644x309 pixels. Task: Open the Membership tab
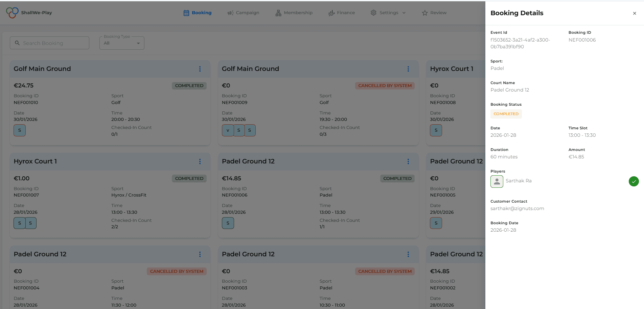coord(294,13)
